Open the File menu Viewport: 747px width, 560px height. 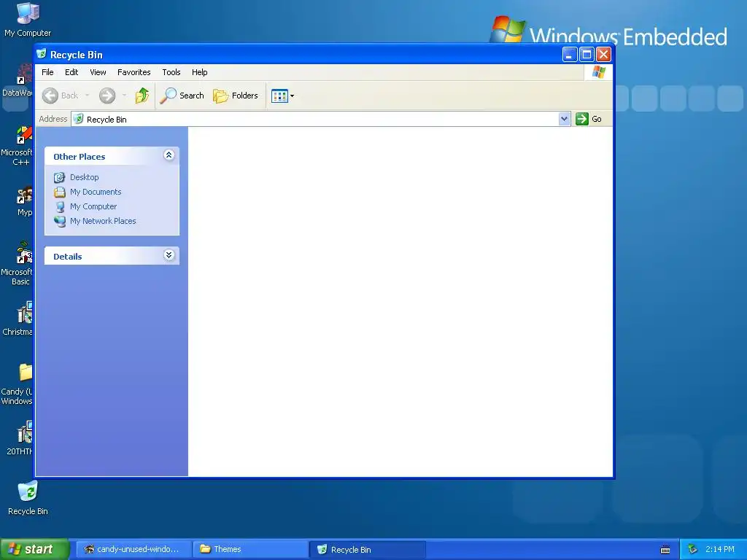[47, 72]
